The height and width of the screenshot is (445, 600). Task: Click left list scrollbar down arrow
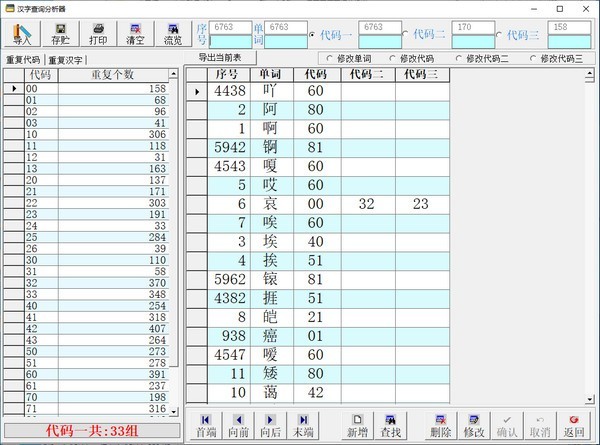tap(174, 412)
